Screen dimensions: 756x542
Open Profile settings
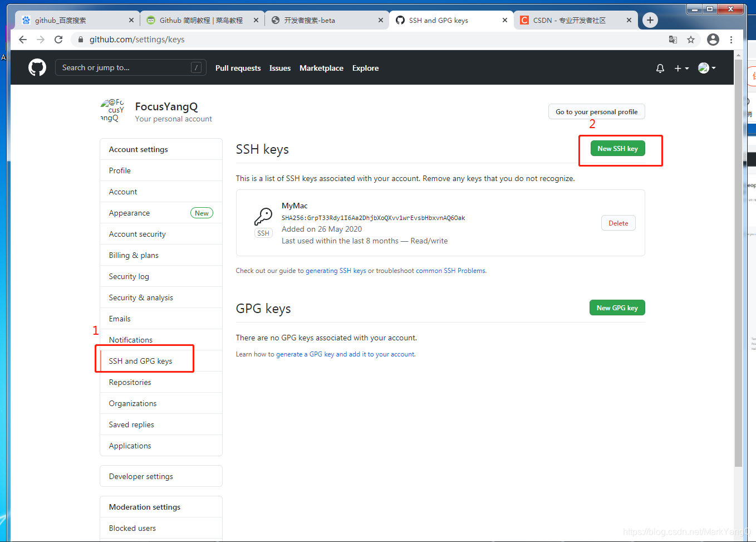coord(161,170)
